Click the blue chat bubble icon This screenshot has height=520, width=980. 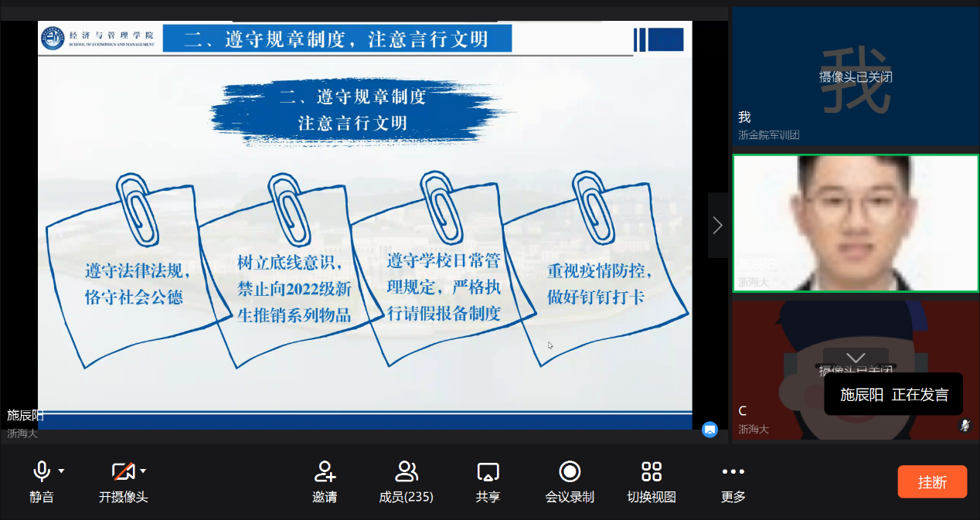pyautogui.click(x=709, y=430)
